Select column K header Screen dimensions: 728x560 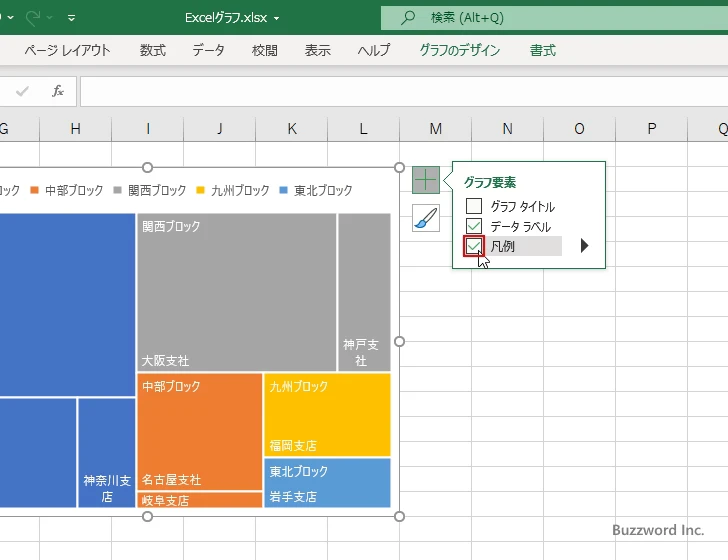[292, 129]
